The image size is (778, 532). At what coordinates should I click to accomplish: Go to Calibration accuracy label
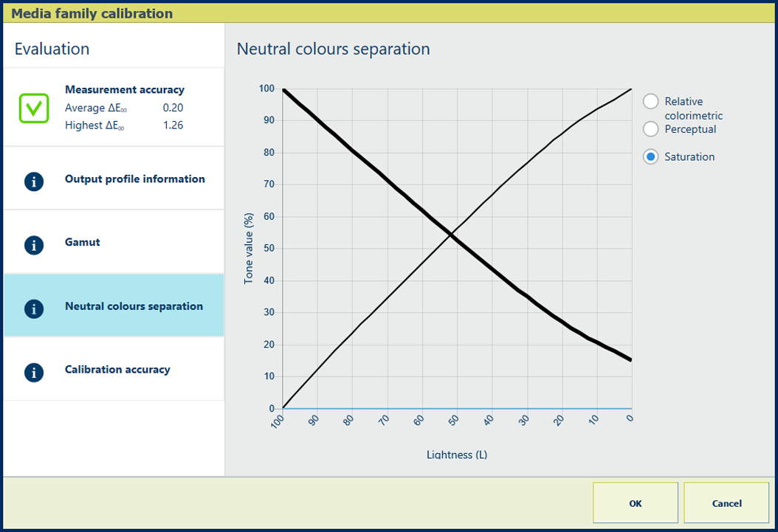[117, 370]
